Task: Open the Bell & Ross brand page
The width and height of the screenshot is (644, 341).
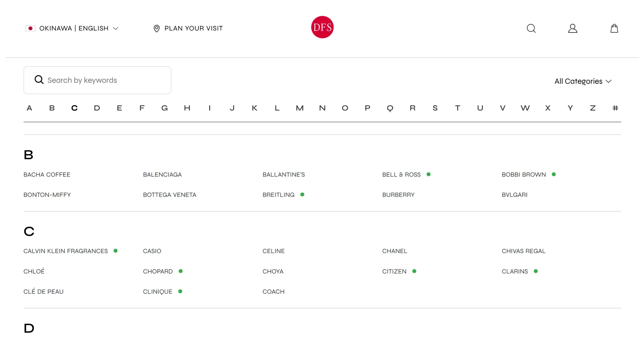Action: coord(402,175)
